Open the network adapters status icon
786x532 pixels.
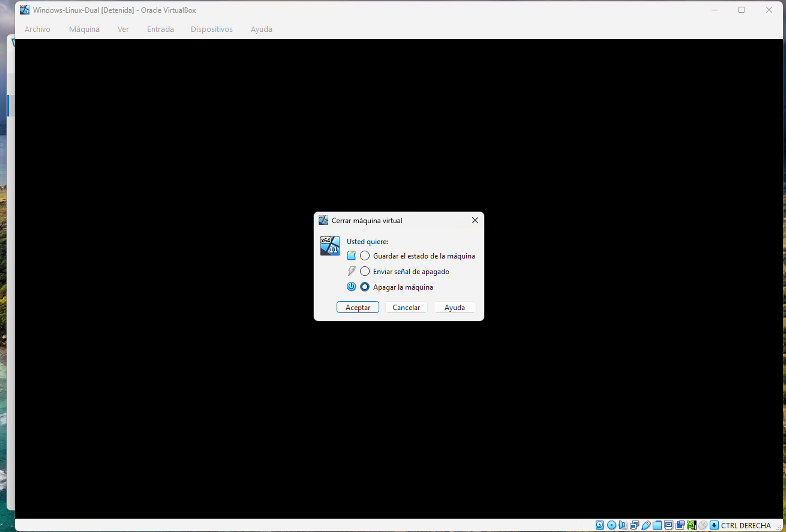pos(634,525)
